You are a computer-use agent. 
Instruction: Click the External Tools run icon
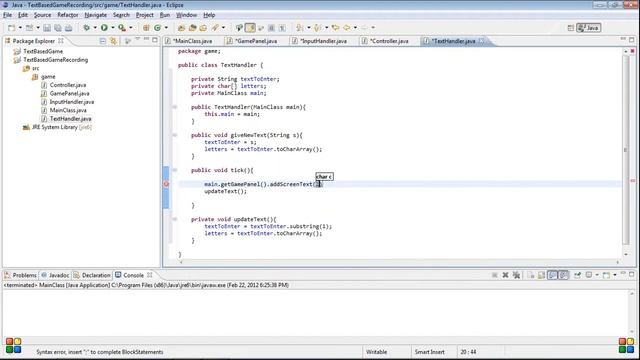click(122, 28)
